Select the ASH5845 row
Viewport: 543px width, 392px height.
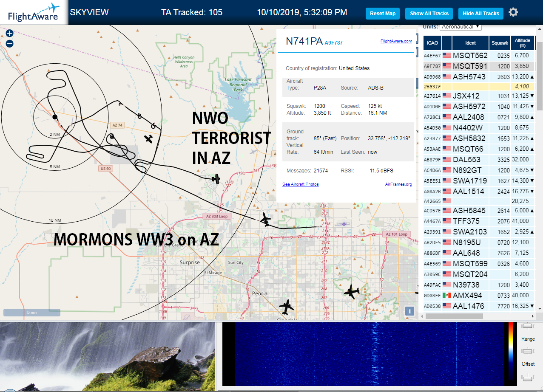pos(479,210)
